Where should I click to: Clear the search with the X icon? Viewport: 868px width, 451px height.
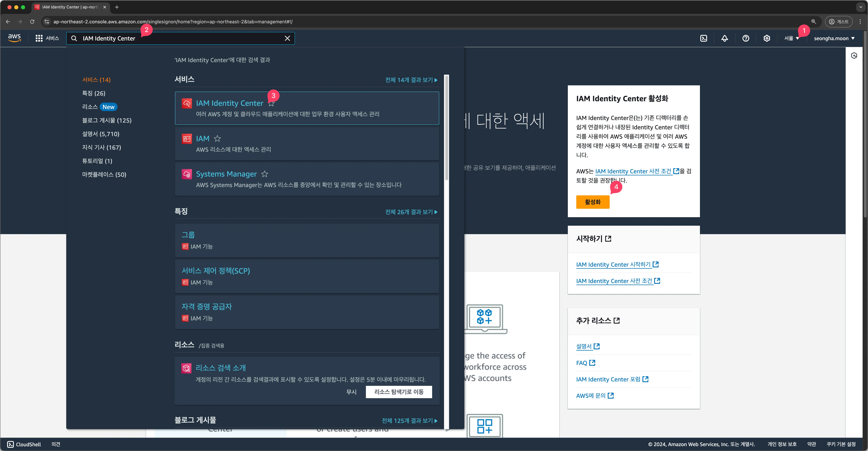pos(287,38)
